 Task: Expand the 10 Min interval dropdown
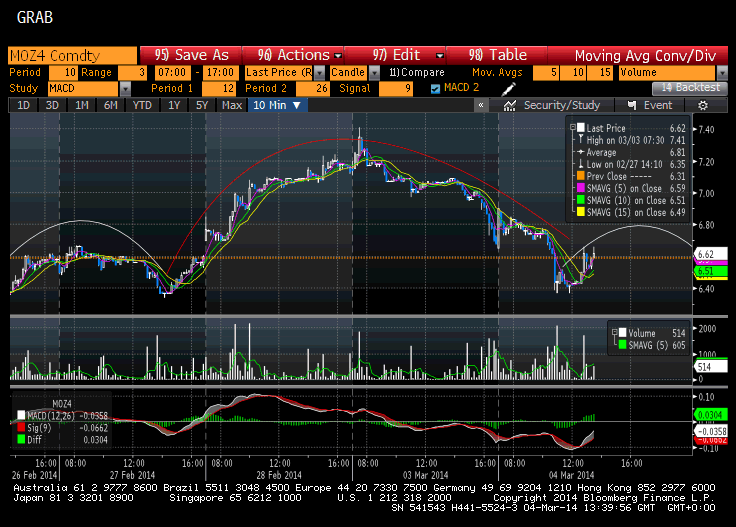click(x=297, y=106)
